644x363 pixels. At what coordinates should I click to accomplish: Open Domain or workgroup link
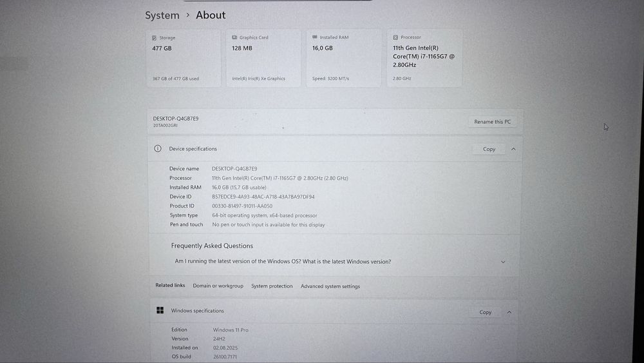click(218, 286)
